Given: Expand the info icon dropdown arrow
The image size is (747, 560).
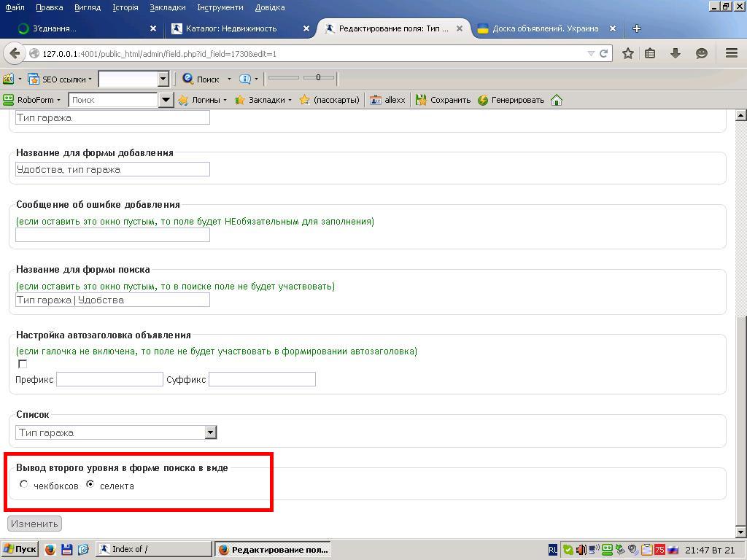Looking at the screenshot, I should click(256, 79).
